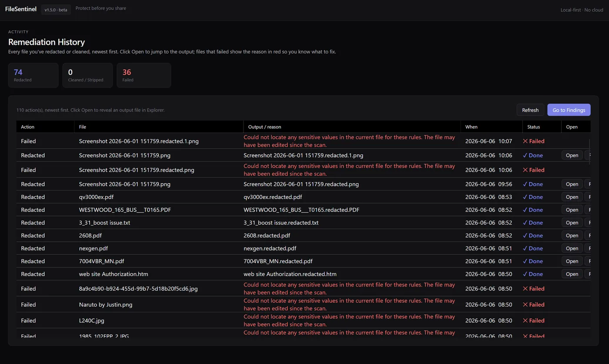Image resolution: width=609 pixels, height=364 pixels.
Task: Open output for qv3000ex.pdf
Action: point(572,197)
